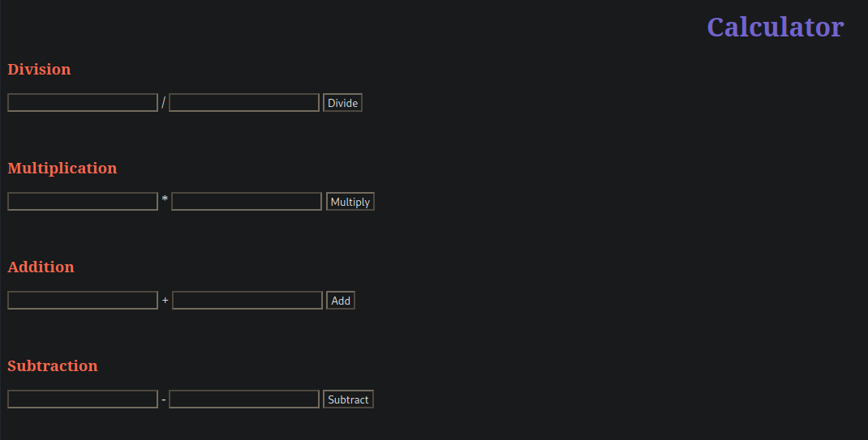Click the Subtraction section heading
Screen dimensions: 868x440
(53, 366)
